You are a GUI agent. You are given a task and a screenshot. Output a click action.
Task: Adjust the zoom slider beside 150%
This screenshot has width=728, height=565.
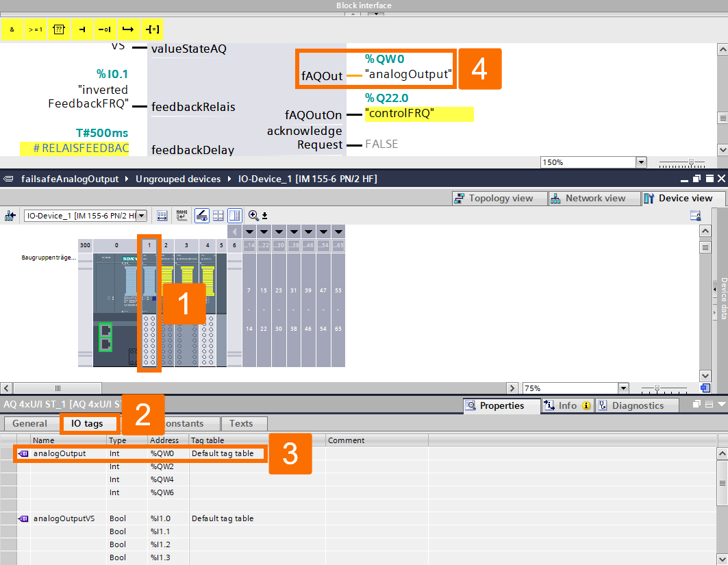(x=692, y=162)
